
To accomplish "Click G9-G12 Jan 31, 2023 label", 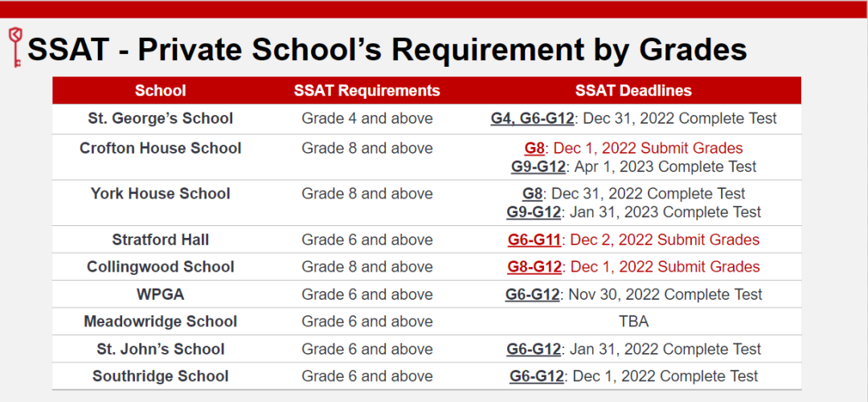I will coord(534,212).
